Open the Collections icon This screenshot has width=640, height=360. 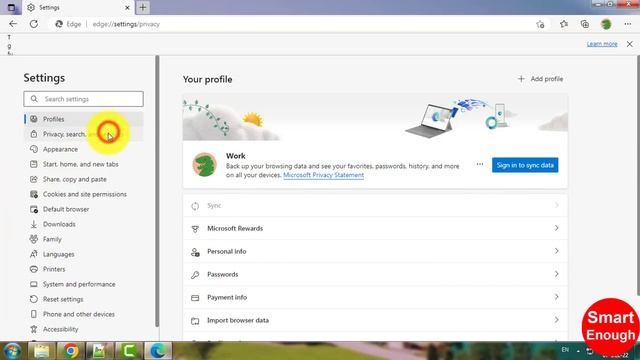click(585, 24)
